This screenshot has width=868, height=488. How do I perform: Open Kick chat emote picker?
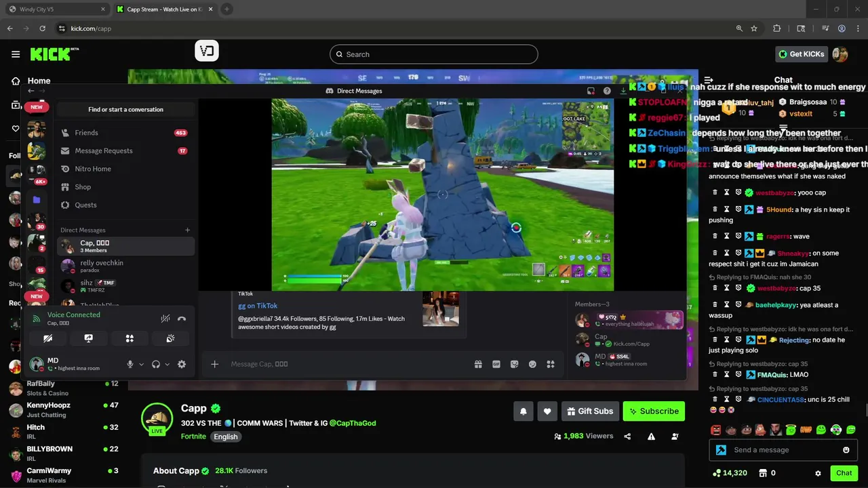(x=846, y=450)
